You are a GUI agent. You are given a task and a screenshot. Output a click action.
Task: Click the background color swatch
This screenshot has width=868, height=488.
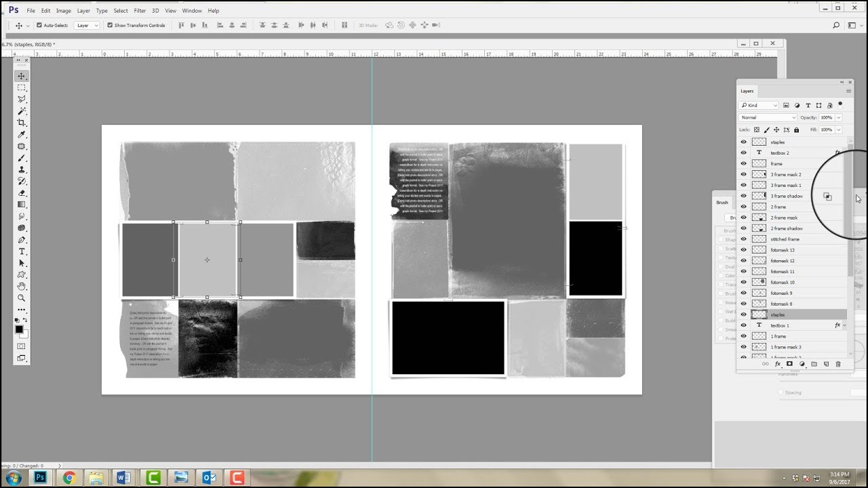pyautogui.click(x=25, y=334)
